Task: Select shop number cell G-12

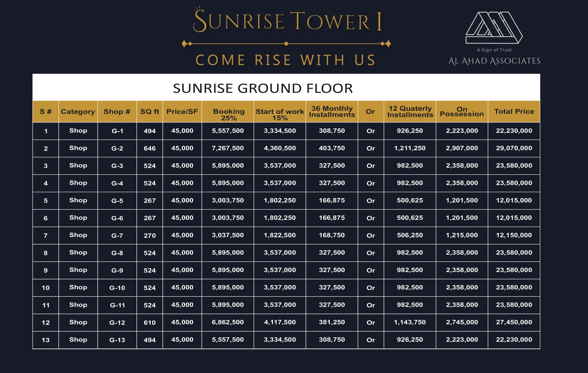Action: pyautogui.click(x=117, y=323)
